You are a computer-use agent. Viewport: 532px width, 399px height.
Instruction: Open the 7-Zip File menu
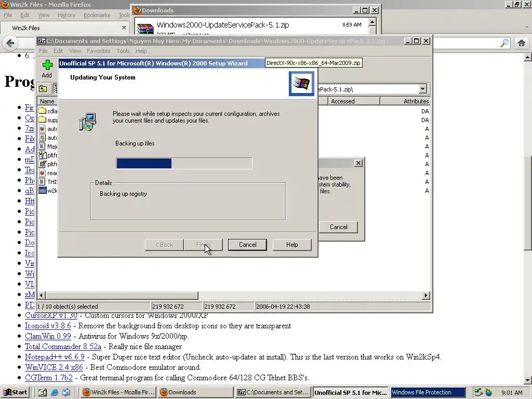pyautogui.click(x=43, y=51)
